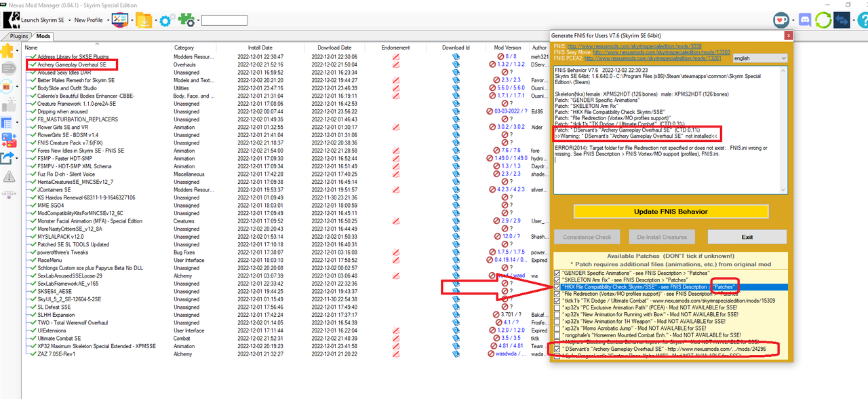Tick PC Exclusive Animation Path (PCEA) checkbox
Viewport: 868px width, 399px height.
tap(557, 307)
